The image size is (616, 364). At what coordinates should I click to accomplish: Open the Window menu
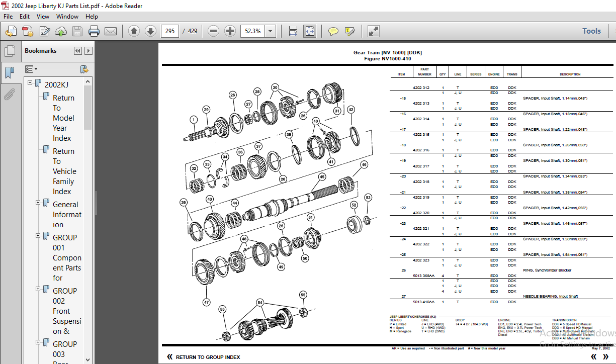point(67,16)
